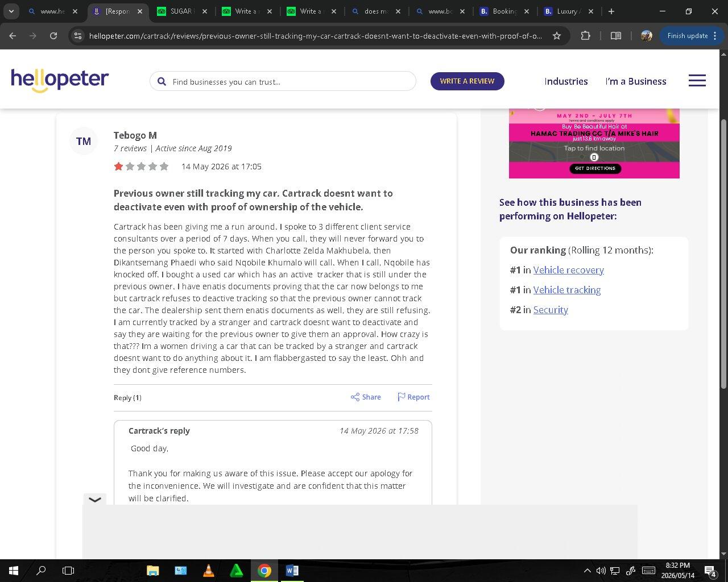Open Microsoft Word from the taskbar
The image size is (728, 582).
pyautogui.click(x=292, y=571)
